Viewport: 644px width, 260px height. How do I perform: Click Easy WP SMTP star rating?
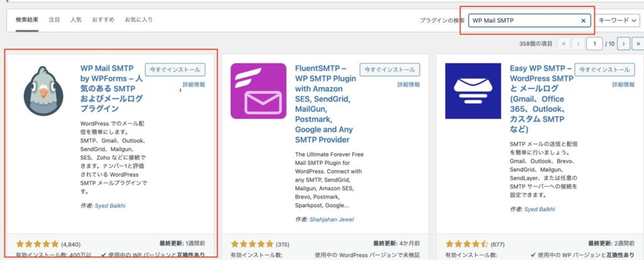(467, 244)
